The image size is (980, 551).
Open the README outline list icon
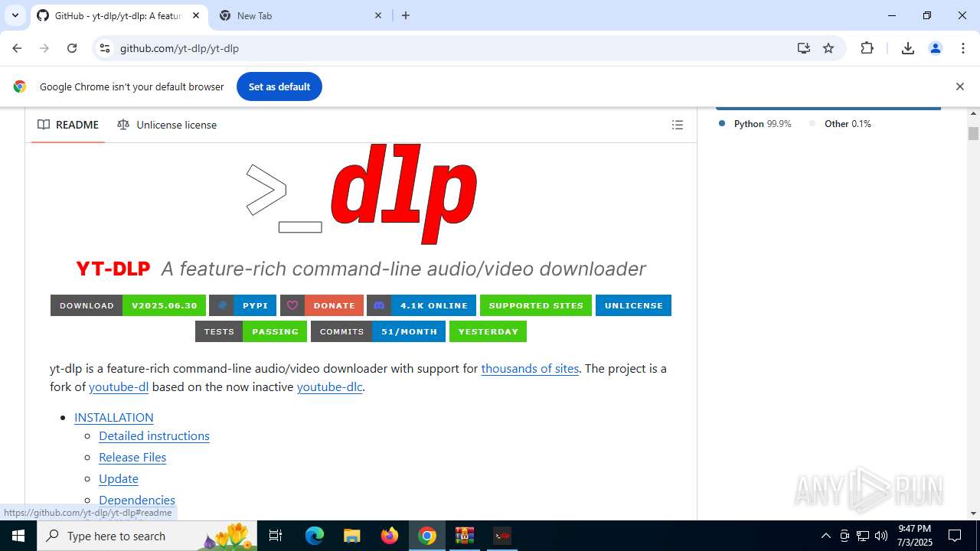tap(677, 125)
